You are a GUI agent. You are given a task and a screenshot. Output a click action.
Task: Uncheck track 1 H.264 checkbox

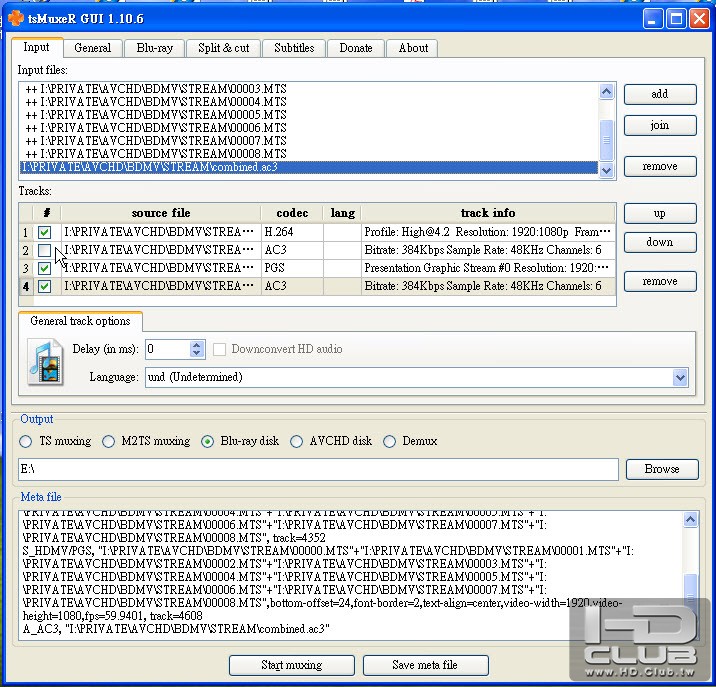(44, 233)
